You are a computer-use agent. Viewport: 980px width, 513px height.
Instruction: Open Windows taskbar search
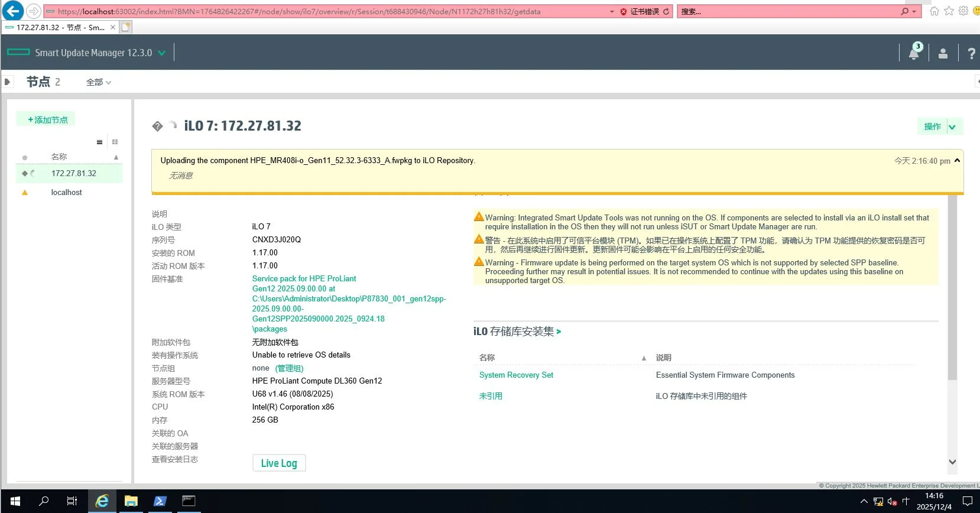(44, 501)
